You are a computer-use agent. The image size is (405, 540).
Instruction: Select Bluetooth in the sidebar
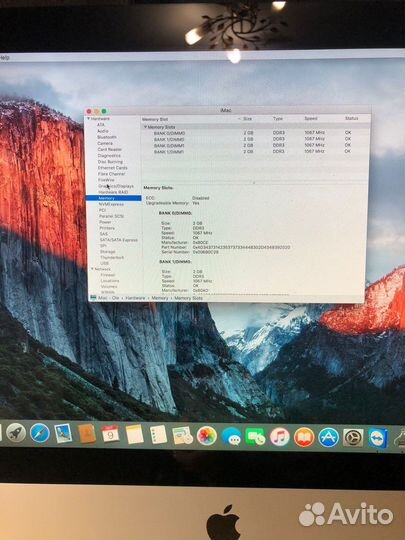pyautogui.click(x=106, y=137)
